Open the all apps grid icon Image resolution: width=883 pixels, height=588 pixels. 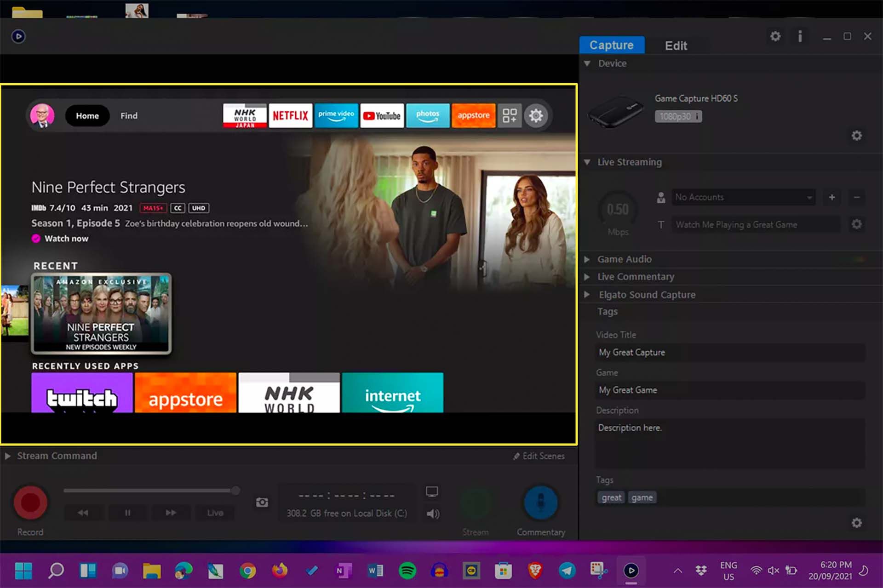(510, 115)
